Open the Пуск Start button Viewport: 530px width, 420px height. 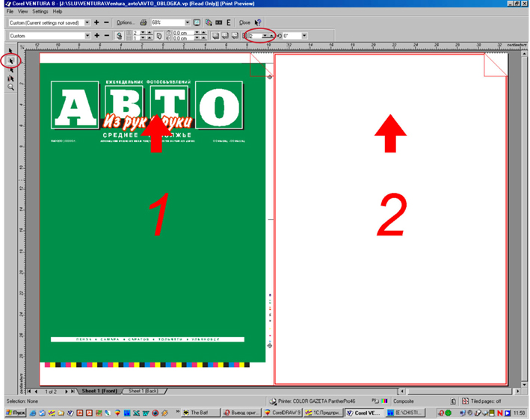(x=16, y=413)
